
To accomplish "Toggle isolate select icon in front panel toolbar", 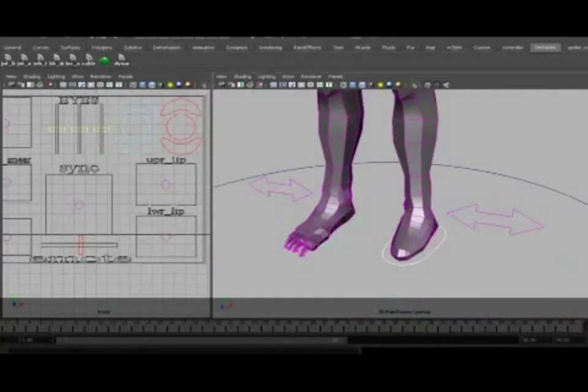I will (204, 86).
